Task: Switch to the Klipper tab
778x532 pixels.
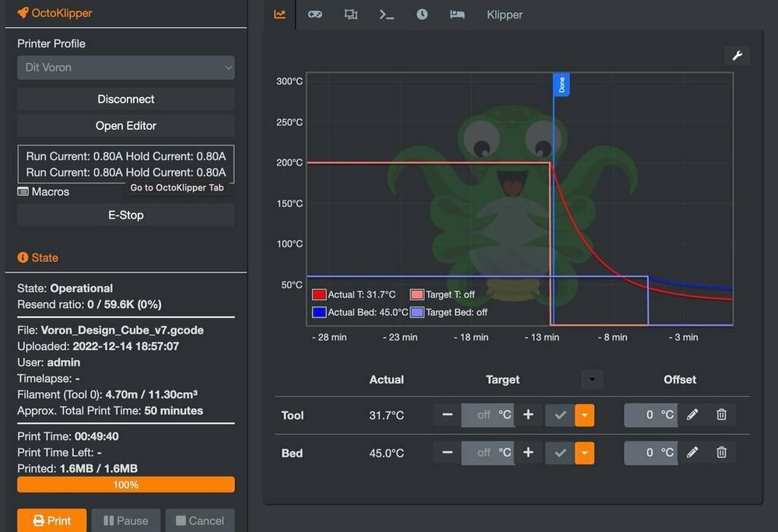Action: (505, 15)
